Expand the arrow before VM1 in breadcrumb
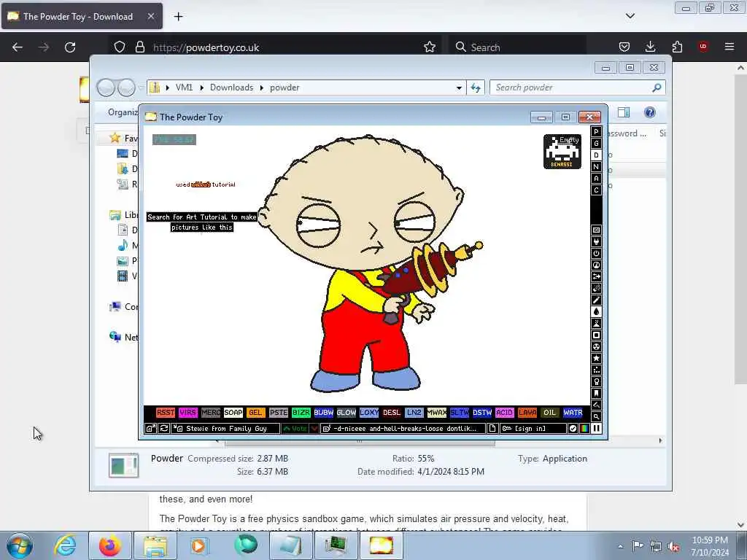The image size is (747, 560). pyautogui.click(x=168, y=87)
